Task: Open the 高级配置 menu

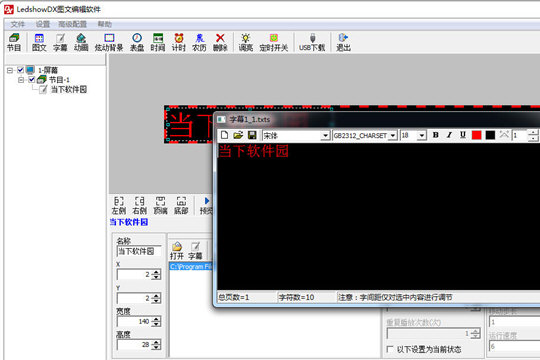Action: pos(73,24)
